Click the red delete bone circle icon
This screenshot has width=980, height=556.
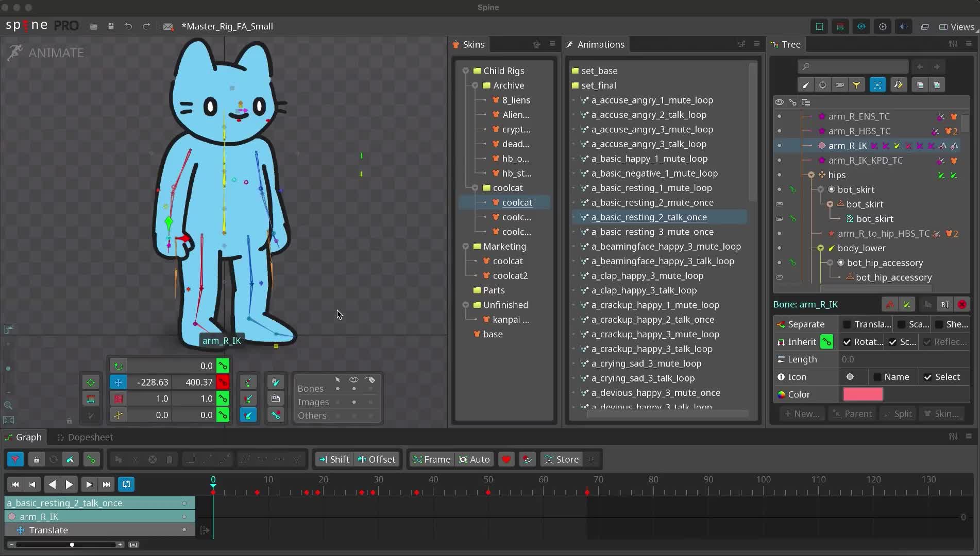[x=962, y=305]
